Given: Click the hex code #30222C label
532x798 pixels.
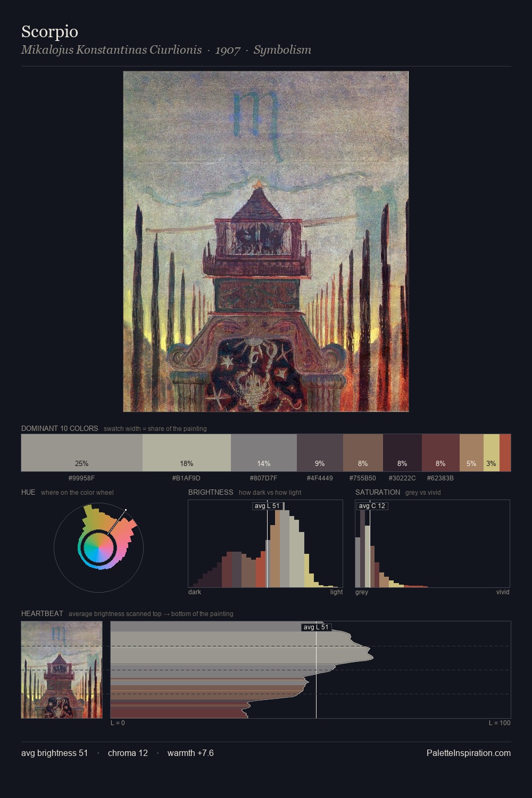Looking at the screenshot, I should click(402, 478).
